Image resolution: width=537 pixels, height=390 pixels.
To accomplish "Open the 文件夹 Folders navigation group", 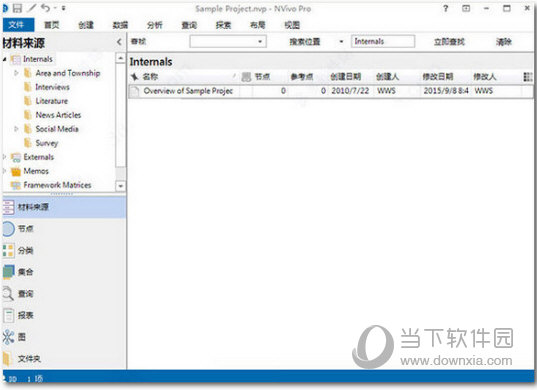I will click(64, 358).
